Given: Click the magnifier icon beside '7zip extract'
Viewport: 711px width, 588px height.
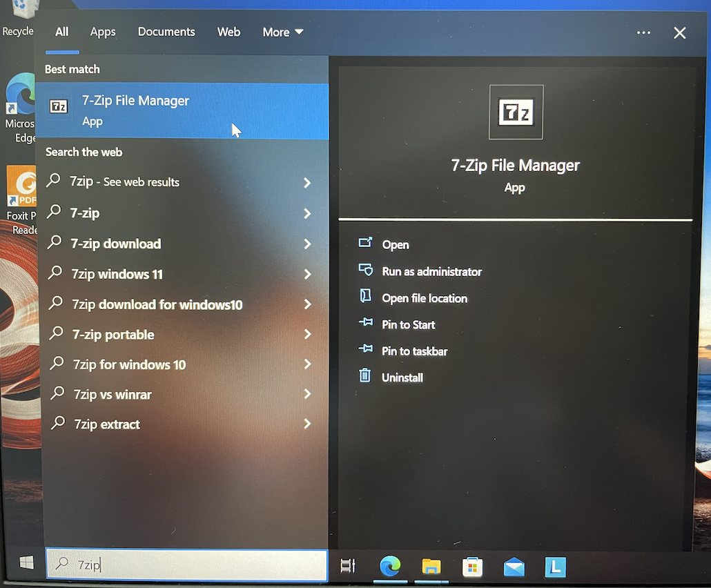Looking at the screenshot, I should (x=57, y=423).
